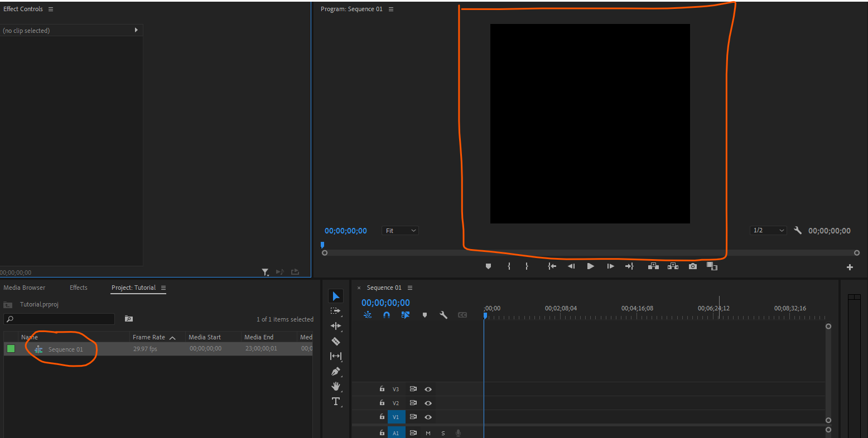Viewport: 868px width, 438px height.
Task: Toggle V1 track lock
Action: pos(382,417)
